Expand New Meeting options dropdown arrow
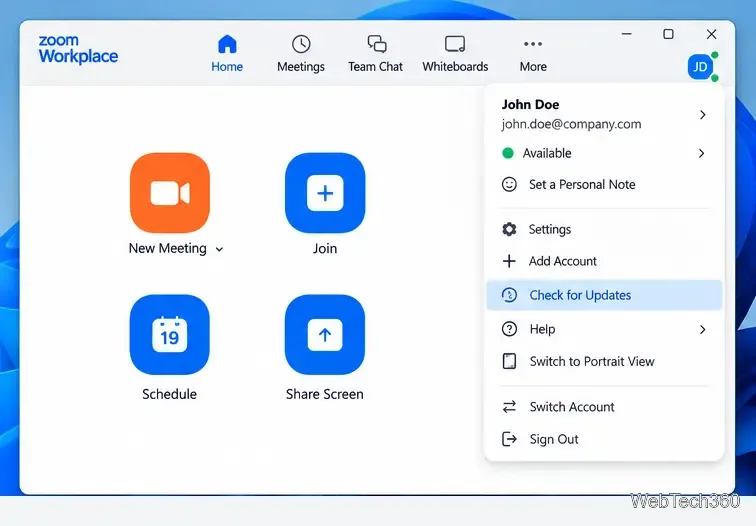The image size is (756, 526). [219, 249]
